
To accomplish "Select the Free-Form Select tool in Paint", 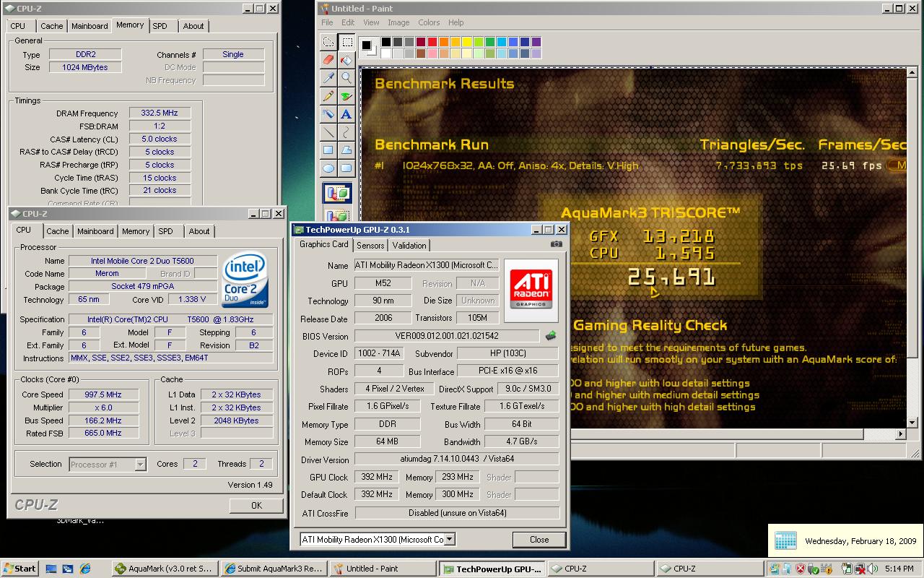I will pyautogui.click(x=328, y=42).
